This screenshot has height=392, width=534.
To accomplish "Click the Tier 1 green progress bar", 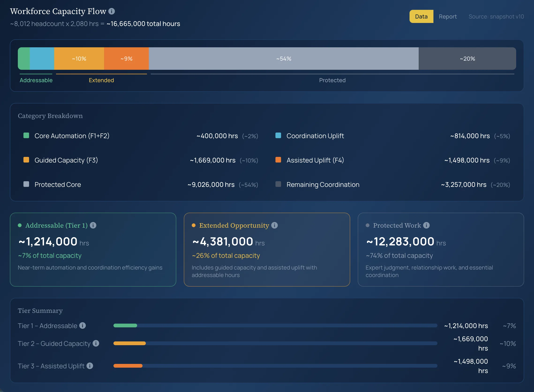I will 125,325.
